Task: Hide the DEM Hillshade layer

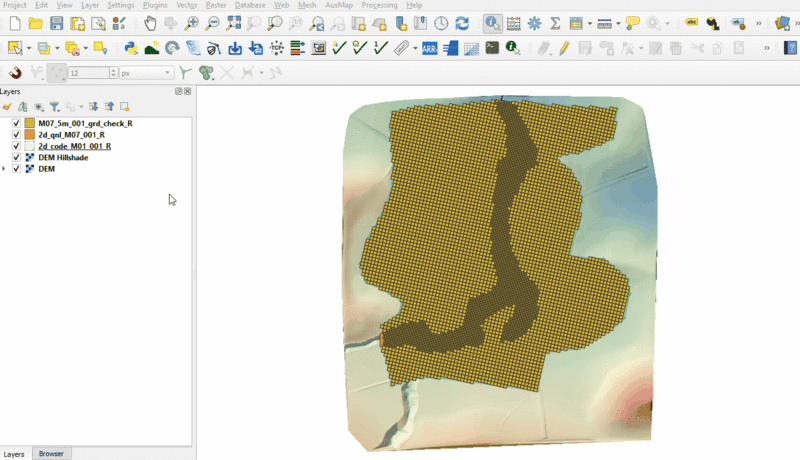Action: tap(16, 158)
